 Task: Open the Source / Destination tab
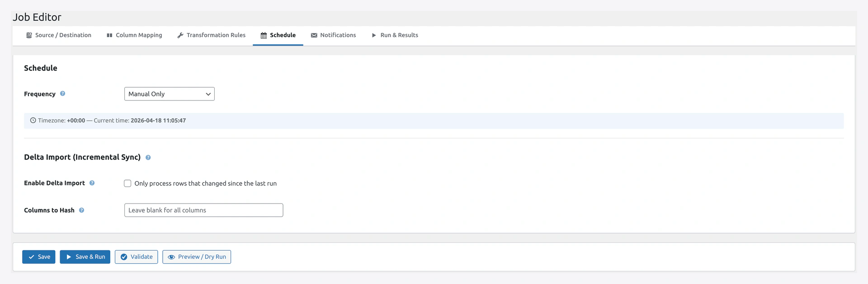(58, 35)
